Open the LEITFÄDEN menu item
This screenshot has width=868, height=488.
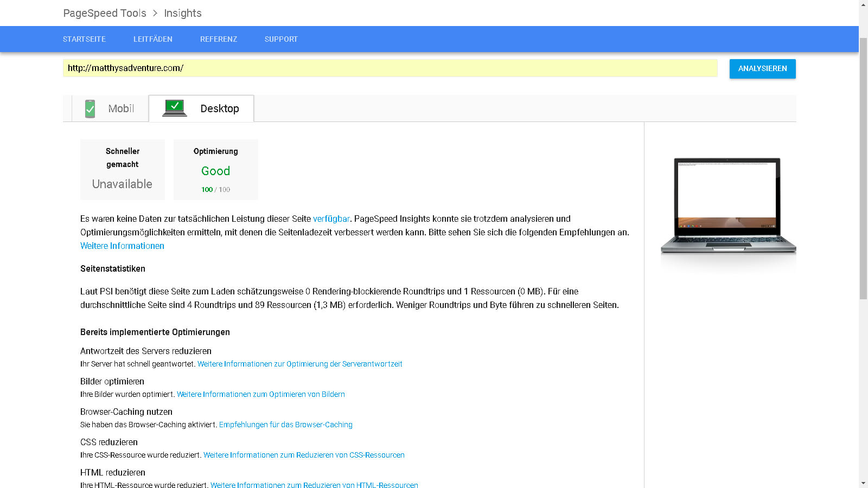pos(153,39)
